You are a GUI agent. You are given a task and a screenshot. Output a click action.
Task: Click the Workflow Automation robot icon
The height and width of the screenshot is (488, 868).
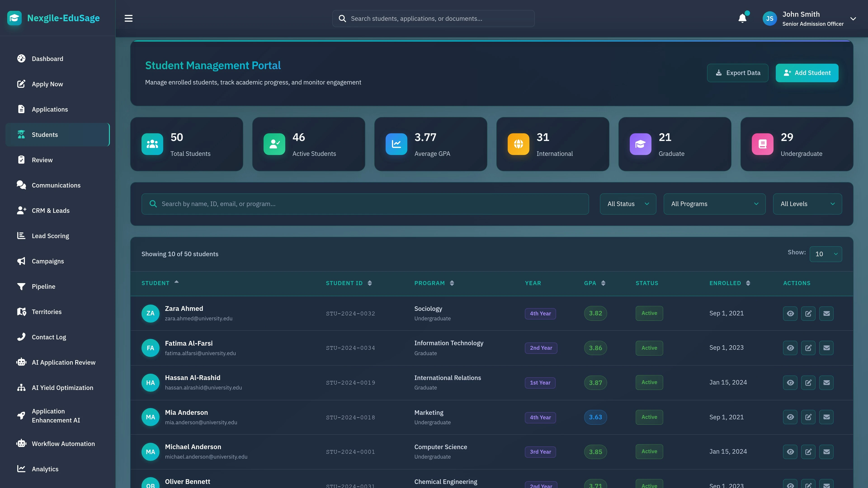21,443
